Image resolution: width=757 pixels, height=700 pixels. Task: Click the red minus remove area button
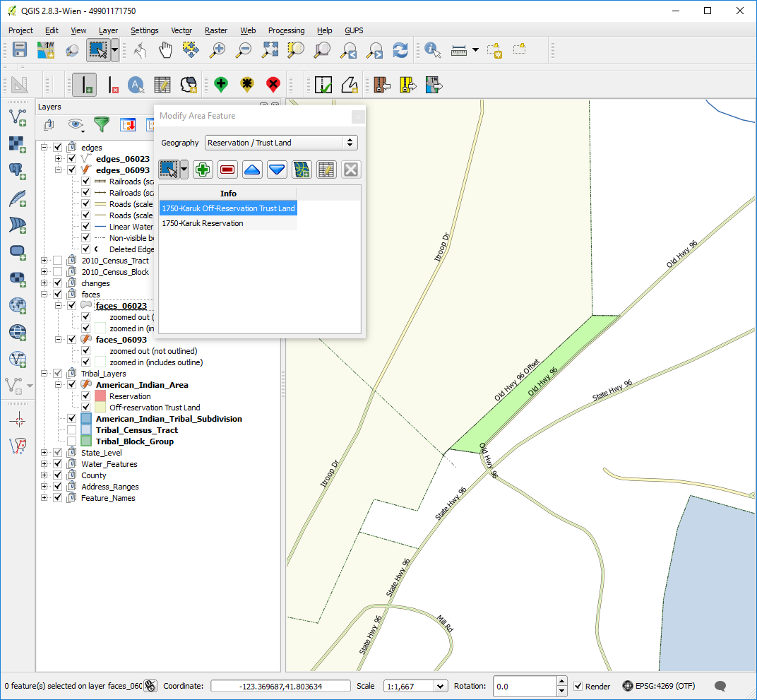227,170
